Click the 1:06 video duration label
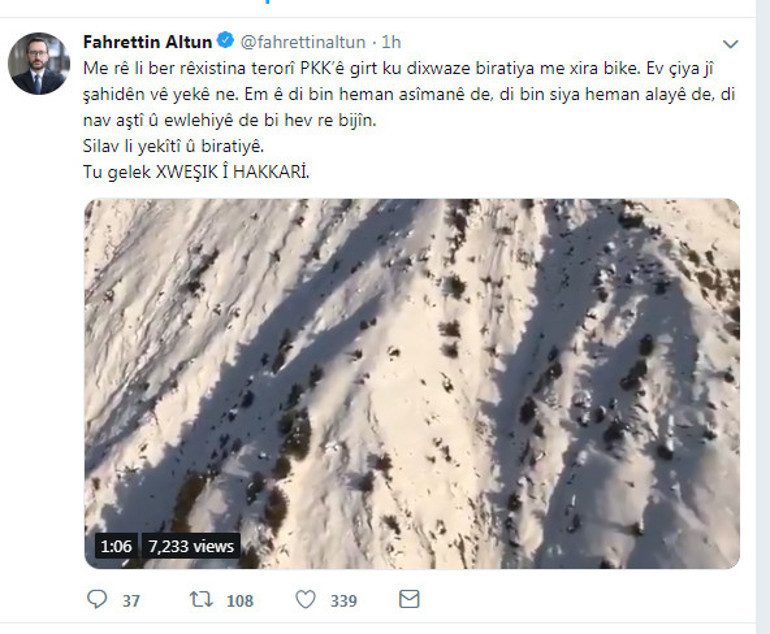The width and height of the screenshot is (770, 634). (x=116, y=546)
